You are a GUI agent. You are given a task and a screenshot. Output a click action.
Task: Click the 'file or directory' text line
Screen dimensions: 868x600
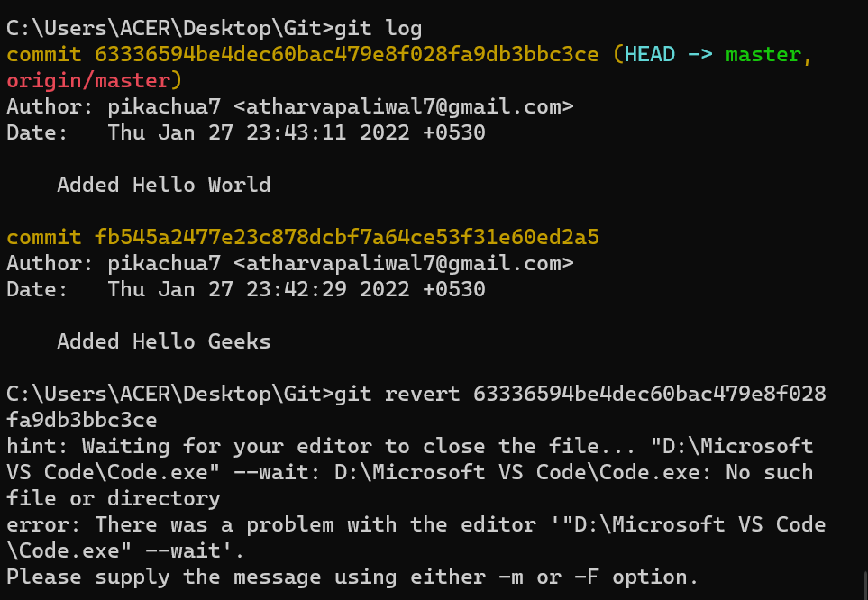coord(114,499)
